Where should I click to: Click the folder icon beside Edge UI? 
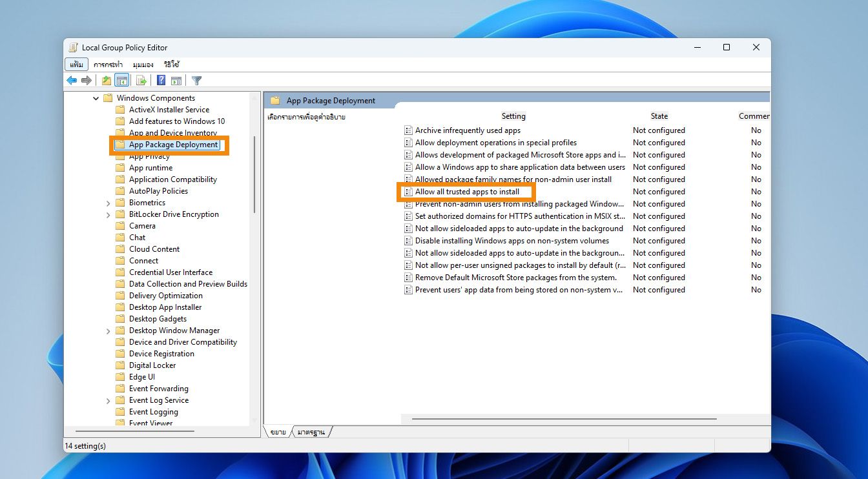[120, 377]
